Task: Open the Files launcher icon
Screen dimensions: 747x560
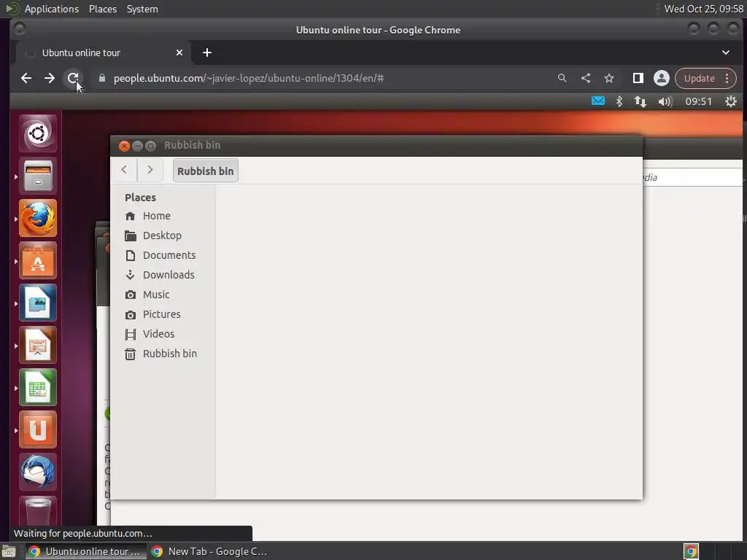Action: coord(38,176)
